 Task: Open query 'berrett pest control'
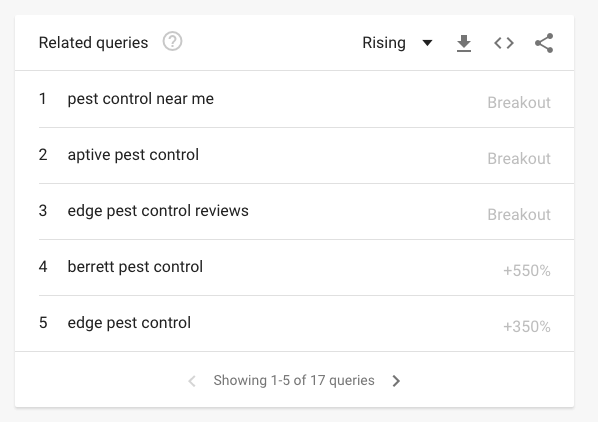coord(135,267)
